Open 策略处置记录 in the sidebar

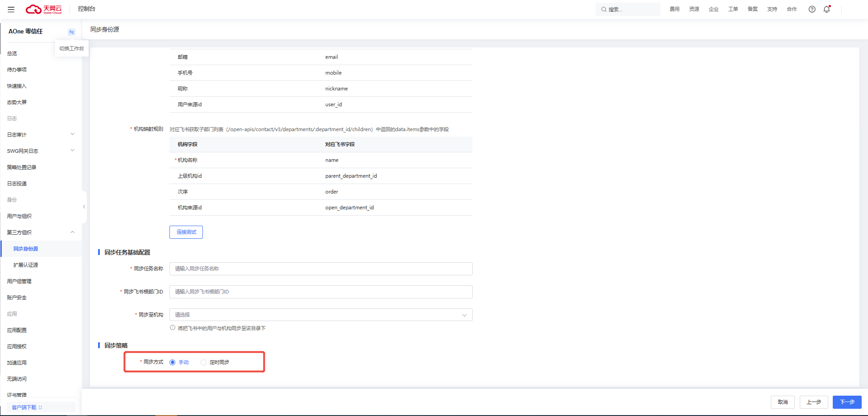click(22, 167)
